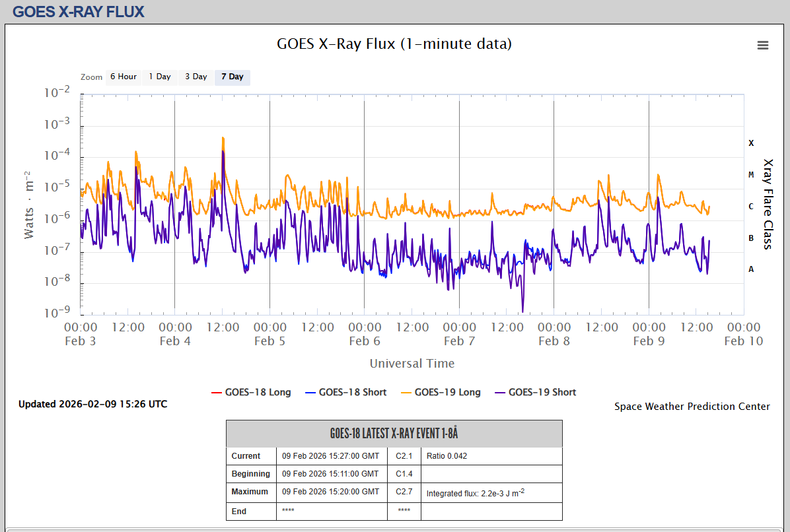
Task: Click the GOES X-RAY FLUX page heading
Action: [x=79, y=12]
